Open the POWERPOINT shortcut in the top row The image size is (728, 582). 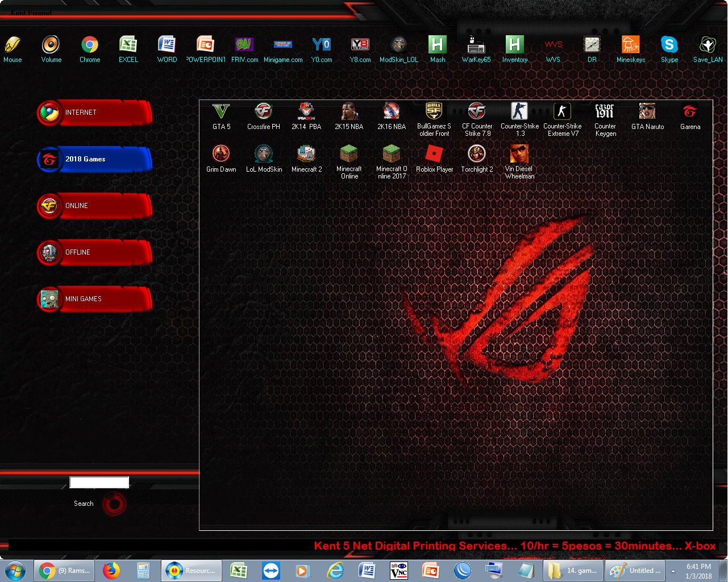pos(206,49)
